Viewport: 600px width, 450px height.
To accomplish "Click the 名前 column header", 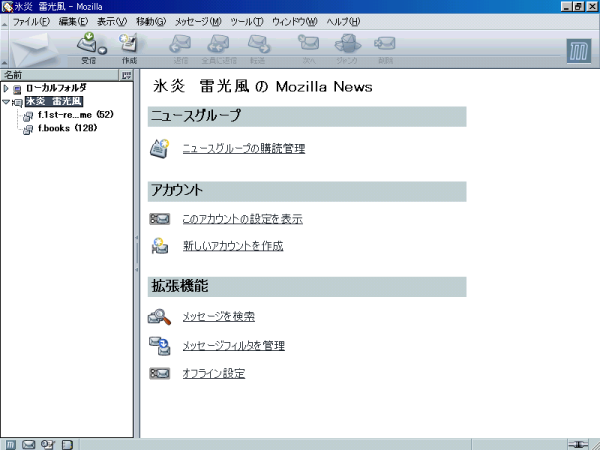I will click(x=59, y=75).
